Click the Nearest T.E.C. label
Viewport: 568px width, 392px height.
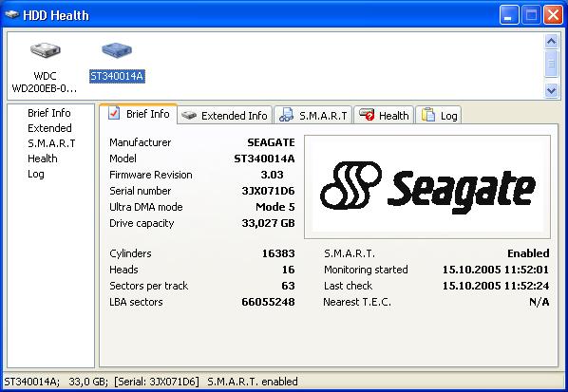pos(357,302)
